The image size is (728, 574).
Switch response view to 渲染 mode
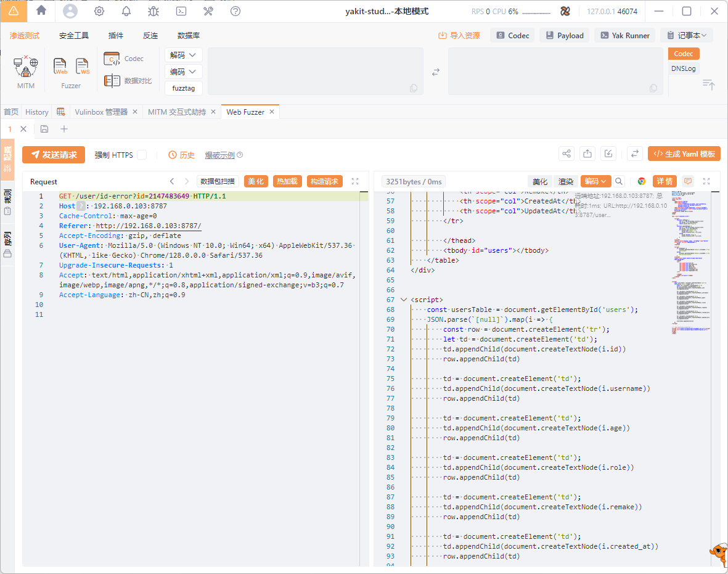point(566,181)
